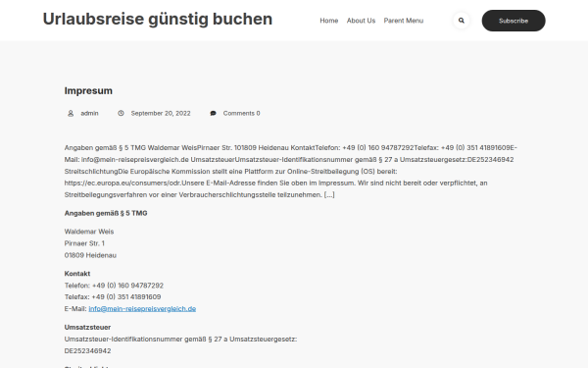
Task: Click the comment bubble icon
Action: click(213, 113)
